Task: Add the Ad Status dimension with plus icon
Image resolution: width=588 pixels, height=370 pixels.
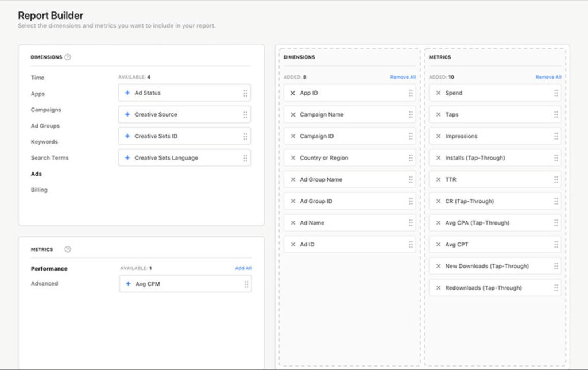Action: pos(127,92)
